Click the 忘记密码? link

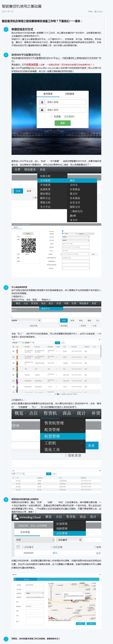pyautogui.click(x=70, y=117)
